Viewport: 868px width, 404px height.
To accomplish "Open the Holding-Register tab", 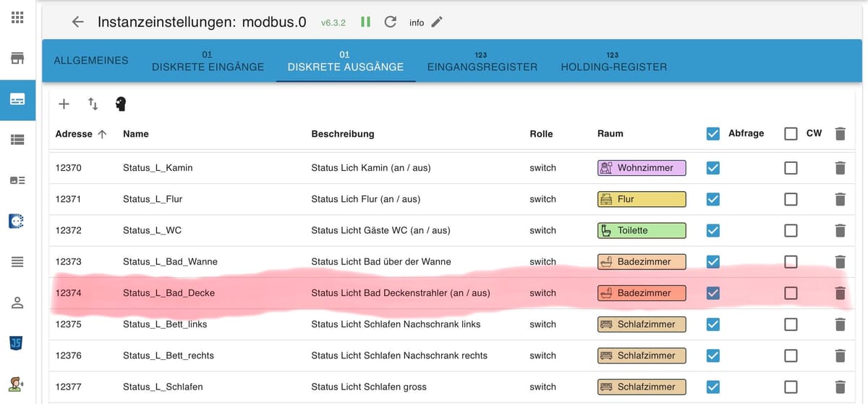I will point(614,61).
